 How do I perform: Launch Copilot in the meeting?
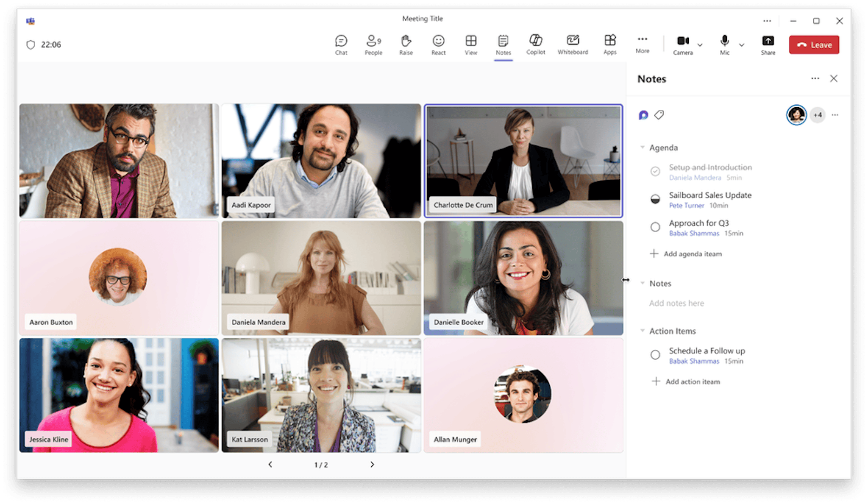[536, 45]
